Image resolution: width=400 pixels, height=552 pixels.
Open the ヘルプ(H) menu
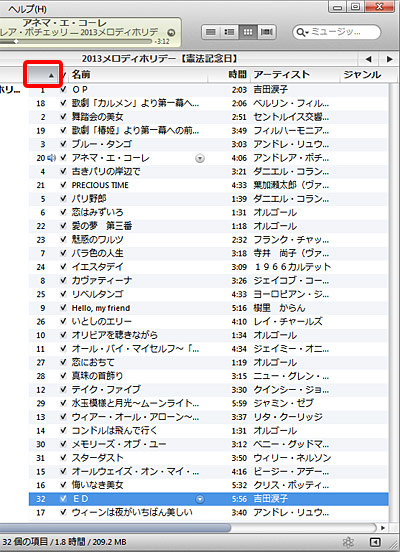pos(27,9)
